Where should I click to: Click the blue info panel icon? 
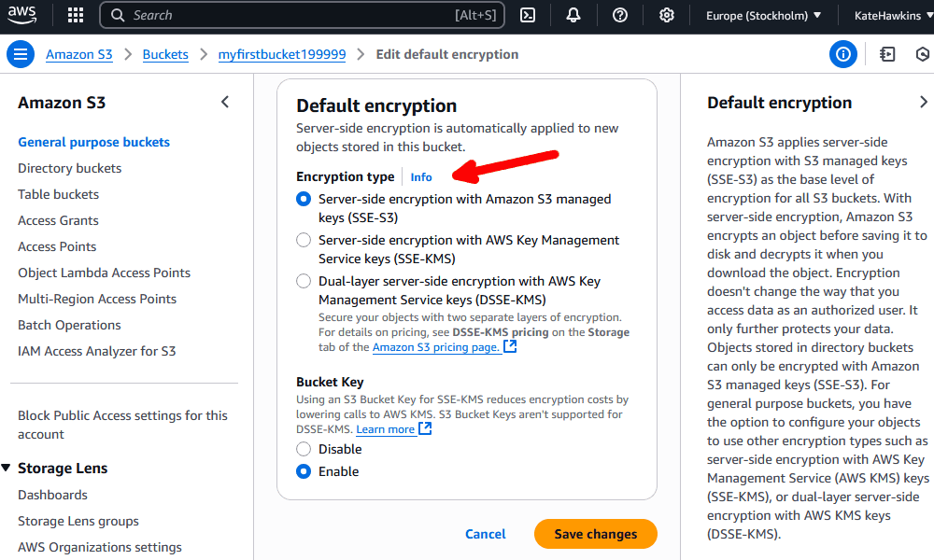click(843, 54)
